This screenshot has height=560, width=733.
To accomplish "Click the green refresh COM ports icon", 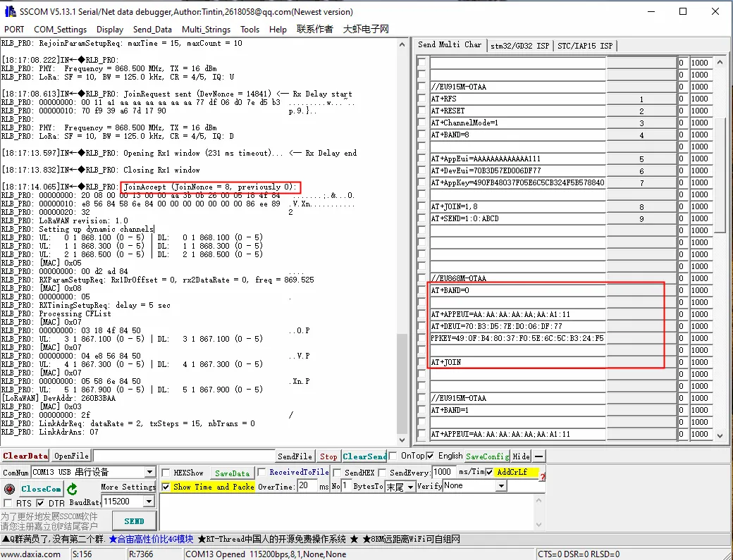I will 72,489.
